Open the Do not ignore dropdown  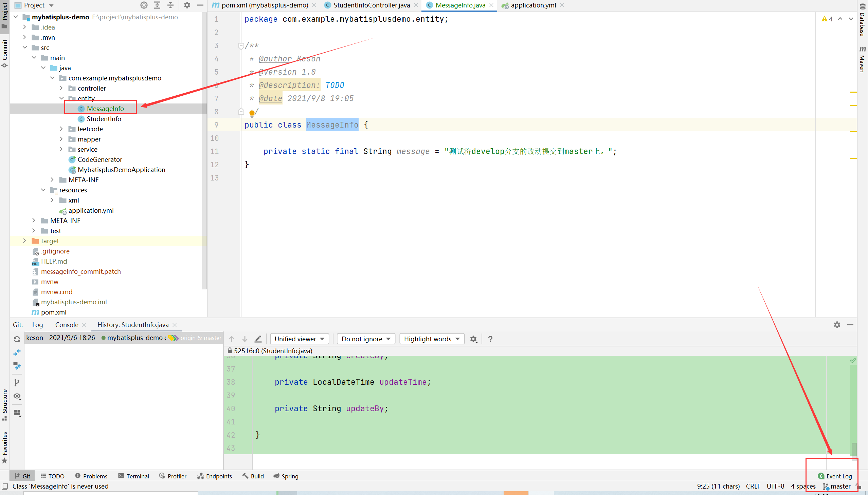(x=366, y=339)
